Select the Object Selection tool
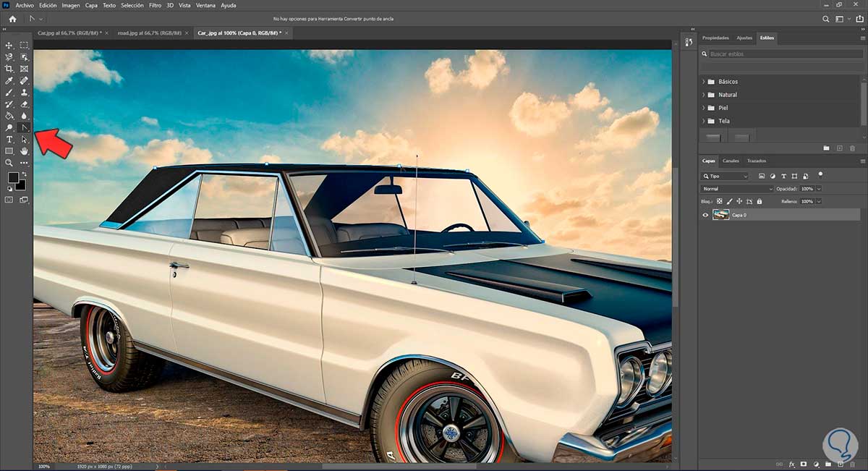The width and height of the screenshot is (868, 471). pyautogui.click(x=24, y=56)
